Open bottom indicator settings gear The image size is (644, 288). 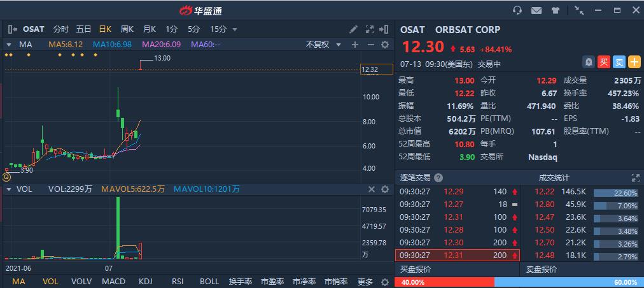[385, 282]
